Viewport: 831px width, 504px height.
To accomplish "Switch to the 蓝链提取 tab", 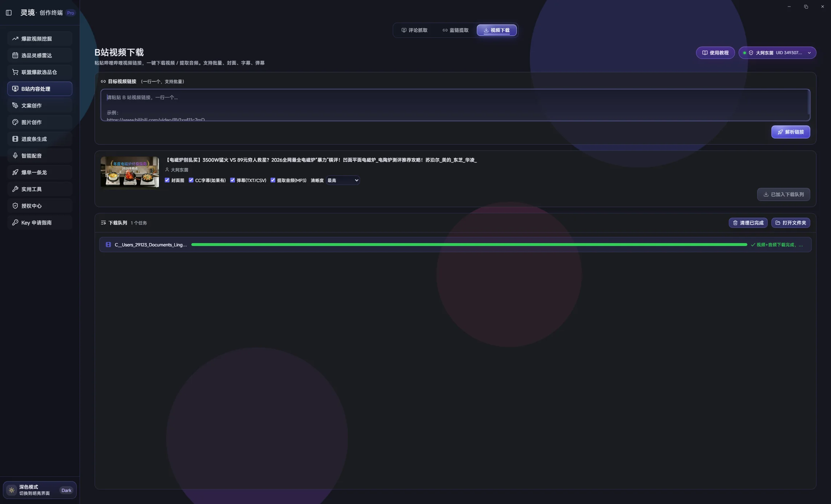I will pos(455,30).
